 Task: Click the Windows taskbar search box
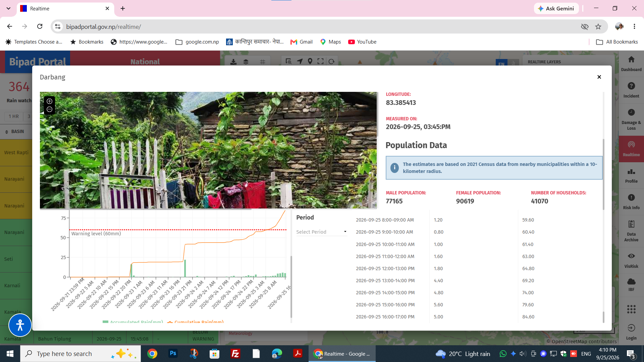80,354
